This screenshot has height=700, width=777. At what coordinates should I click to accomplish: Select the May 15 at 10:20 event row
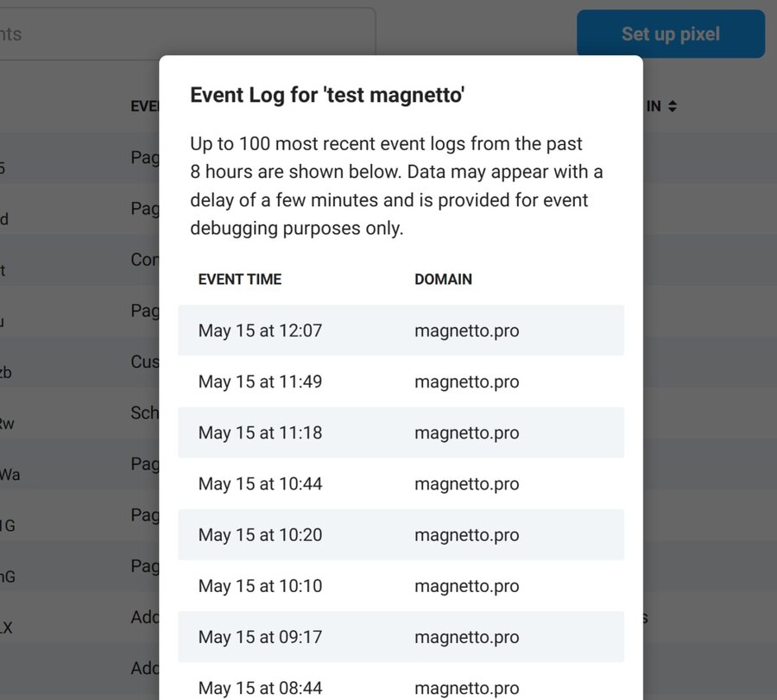pos(401,534)
